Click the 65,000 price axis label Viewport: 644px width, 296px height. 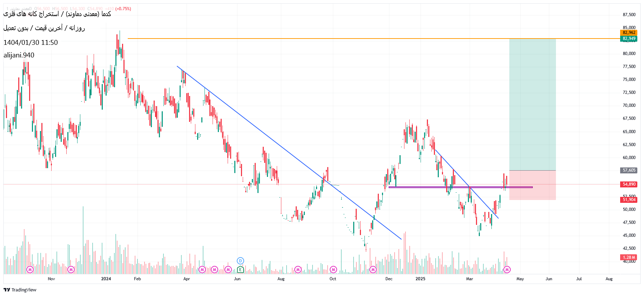click(629, 132)
